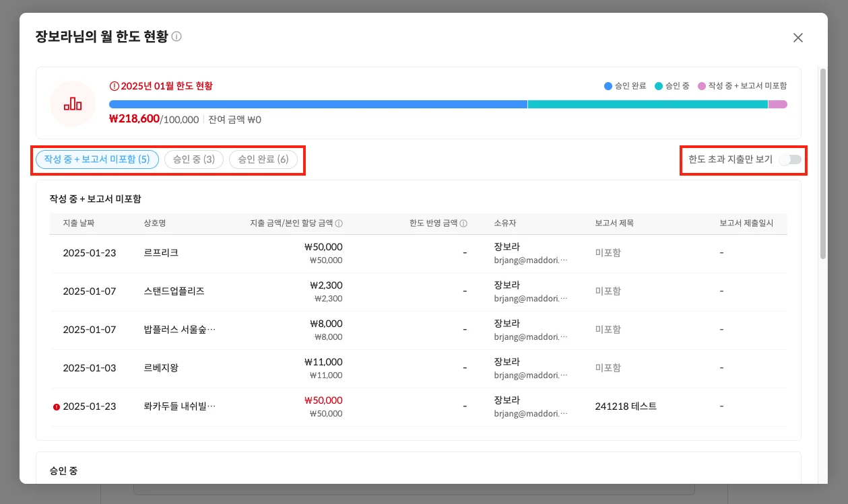Switch to 승인 중 (3) filter chip
The image size is (848, 504).
tap(193, 159)
